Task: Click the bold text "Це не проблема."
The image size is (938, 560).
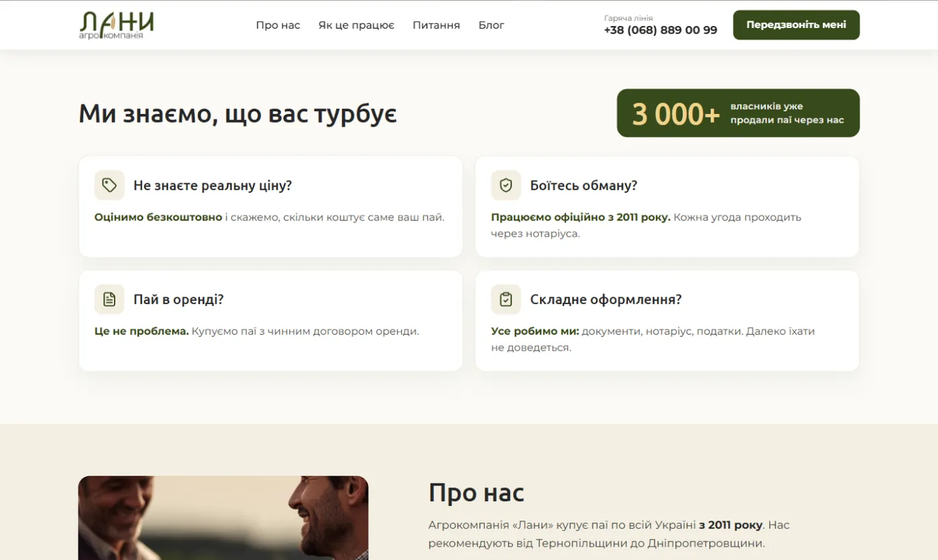Action: tap(141, 331)
